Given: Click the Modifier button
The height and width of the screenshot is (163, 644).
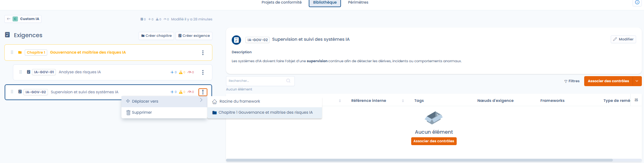Looking at the screenshot, I should click(623, 39).
